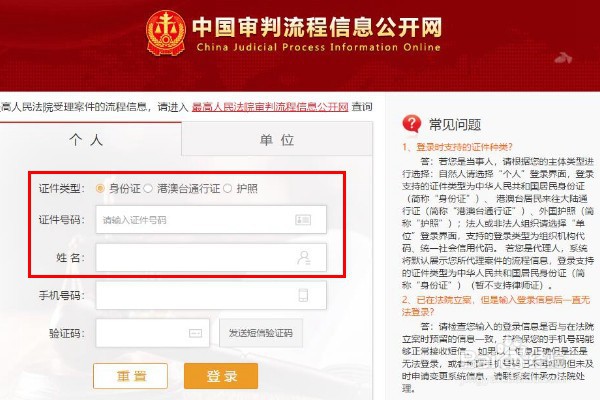Focus the 验证码 input field
Screen dimensions: 600x400
tap(153, 333)
